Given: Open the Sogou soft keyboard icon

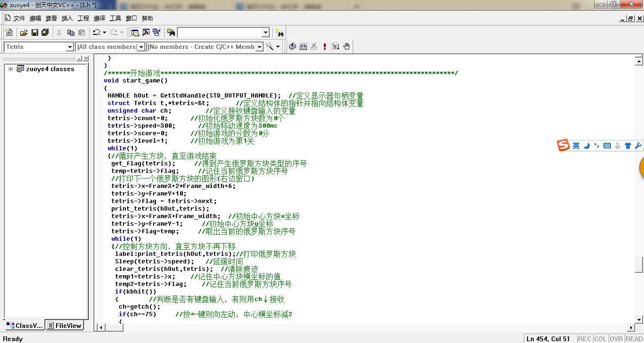Looking at the screenshot, I should (607, 146).
